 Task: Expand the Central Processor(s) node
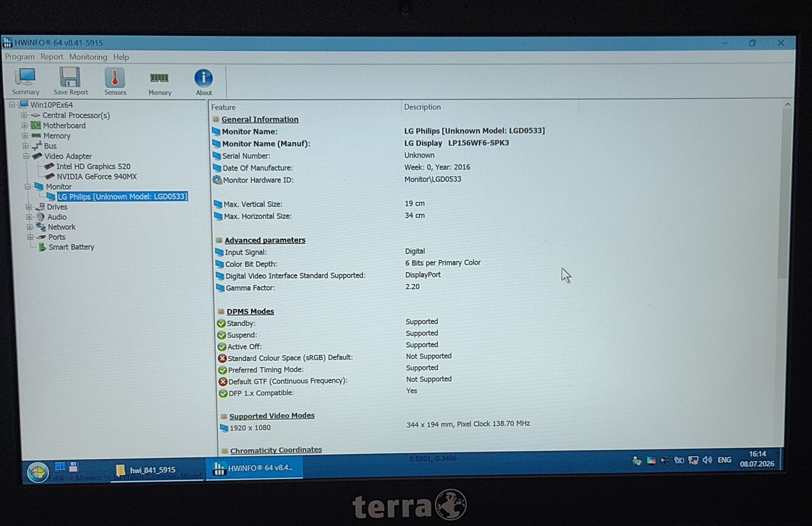24,115
